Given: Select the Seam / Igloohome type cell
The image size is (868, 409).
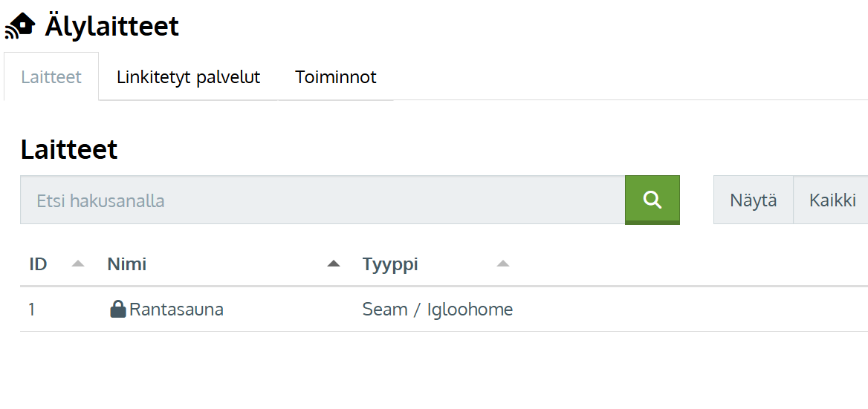Looking at the screenshot, I should [437, 310].
